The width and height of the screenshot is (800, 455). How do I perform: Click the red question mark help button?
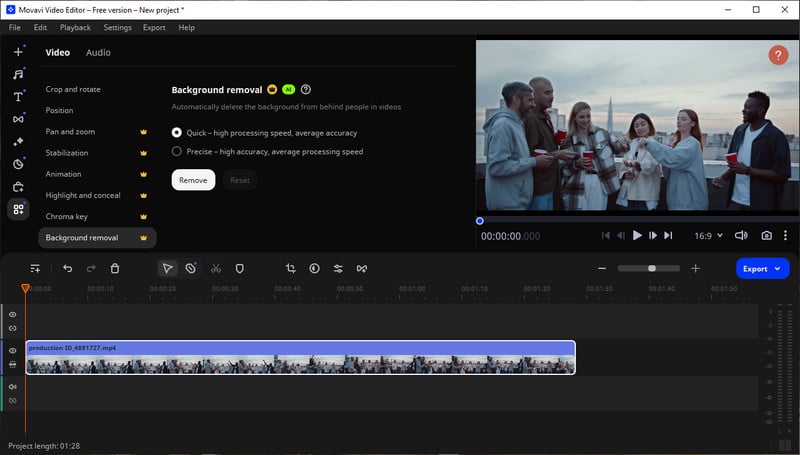click(x=778, y=55)
